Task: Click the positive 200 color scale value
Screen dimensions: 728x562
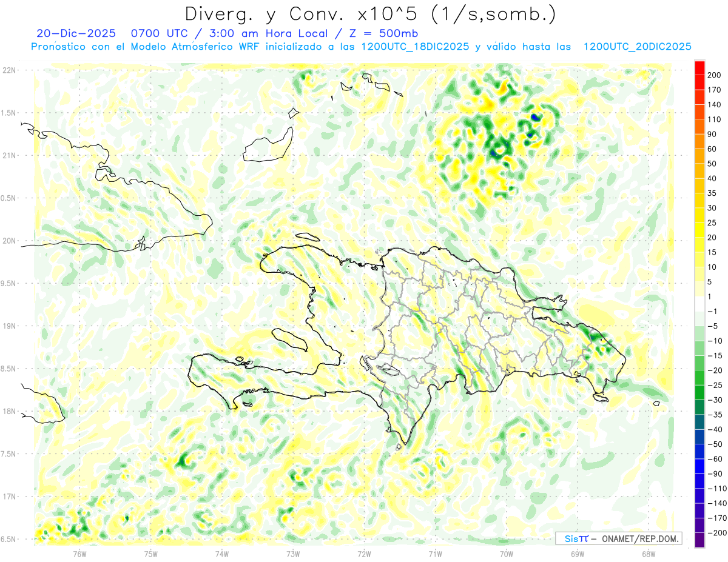Action: tap(714, 75)
